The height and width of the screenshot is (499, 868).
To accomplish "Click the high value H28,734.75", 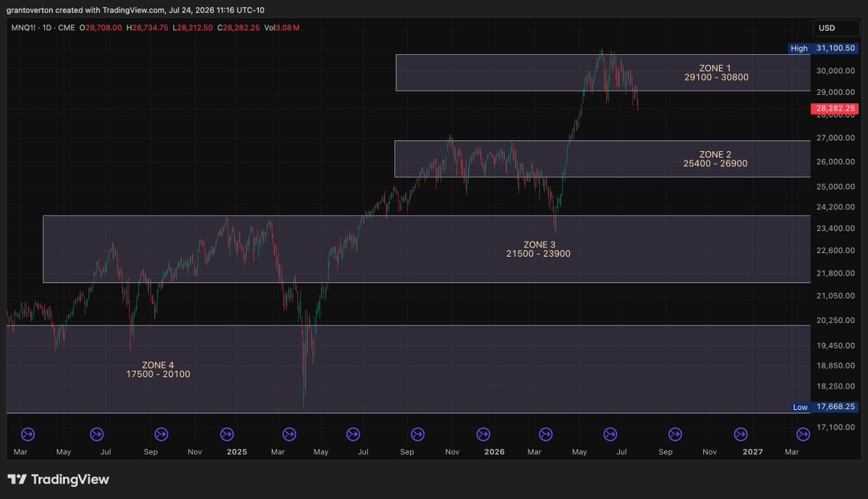I will [x=147, y=27].
